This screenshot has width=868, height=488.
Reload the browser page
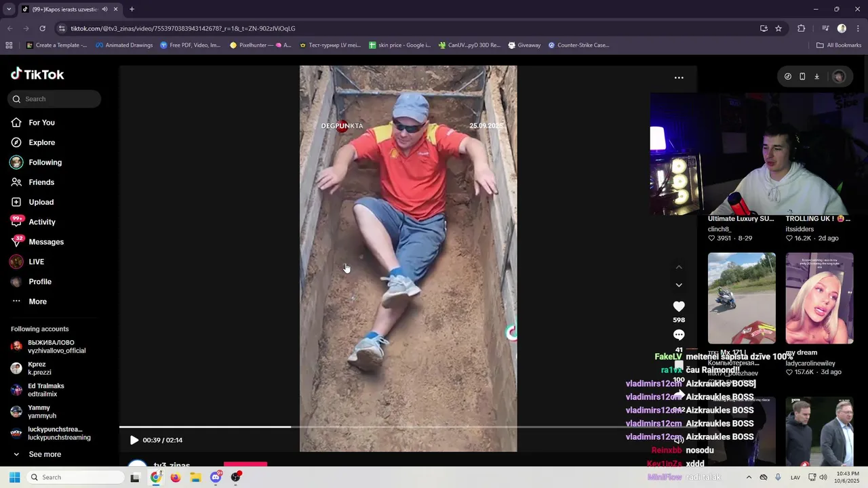(x=42, y=28)
